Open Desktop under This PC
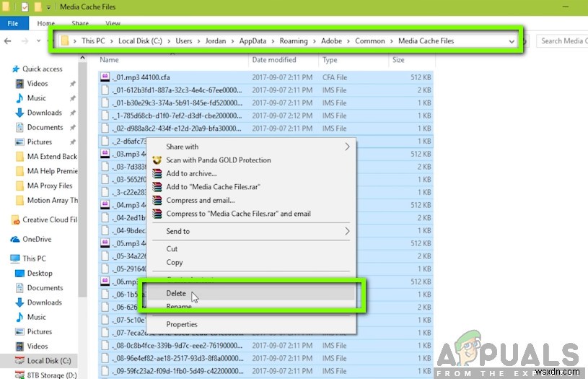Screen dimensions: 588x379 point(40,274)
